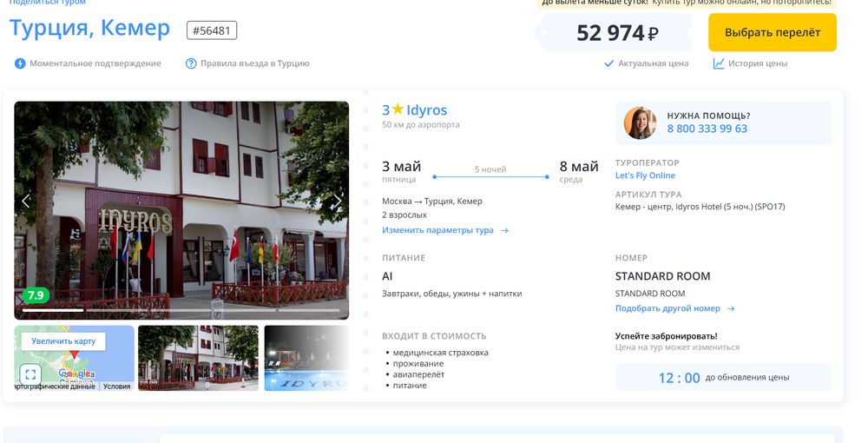Click Кемер - центр, Idyros Hotel article text
The width and height of the screenshot is (868, 443).
700,207
